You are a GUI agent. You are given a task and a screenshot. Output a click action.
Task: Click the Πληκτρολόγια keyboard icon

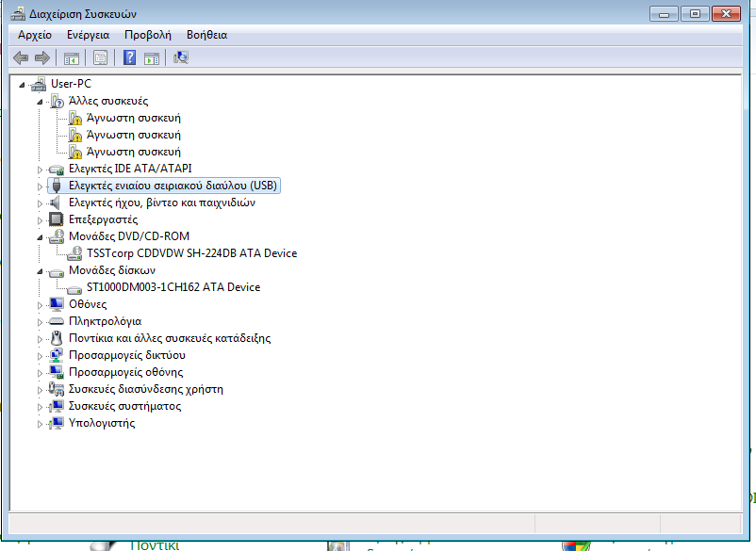(x=57, y=321)
